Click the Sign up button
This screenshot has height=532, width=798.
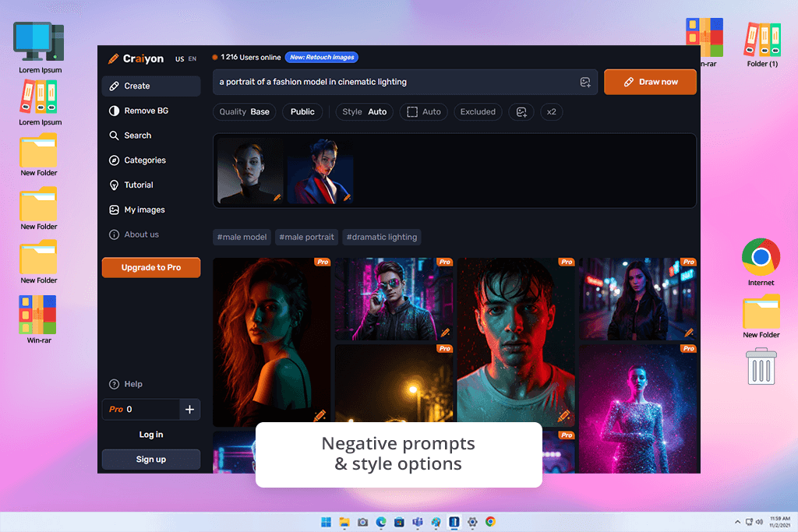point(151,460)
